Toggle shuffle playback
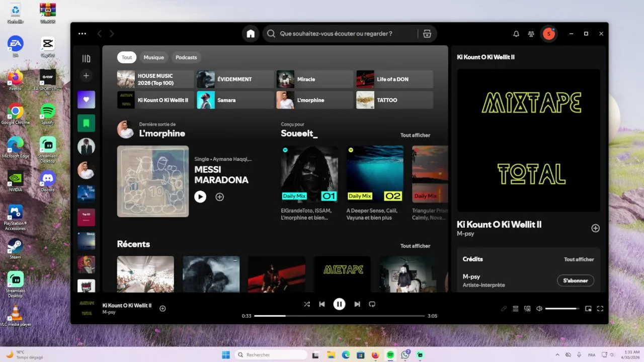 [x=307, y=304]
